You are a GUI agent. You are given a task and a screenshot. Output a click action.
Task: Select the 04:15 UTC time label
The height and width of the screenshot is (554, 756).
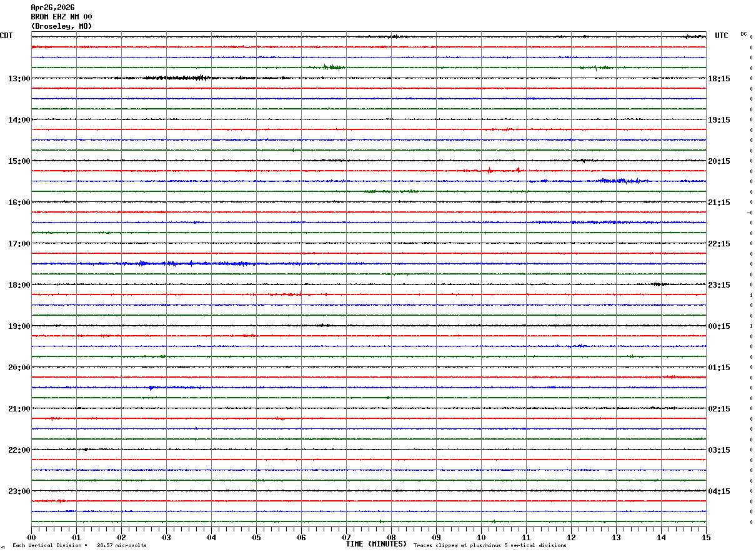click(719, 491)
